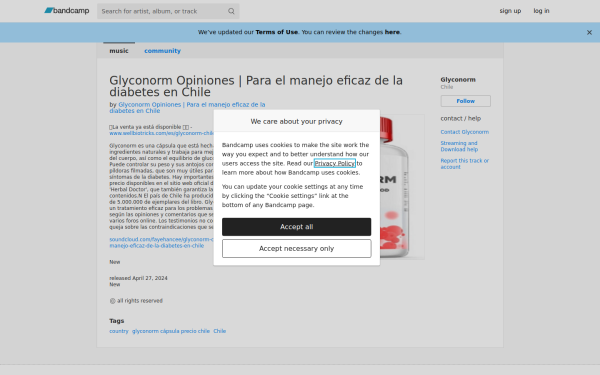Open the Privacy Policy link
The height and width of the screenshot is (375, 600).
pos(334,163)
